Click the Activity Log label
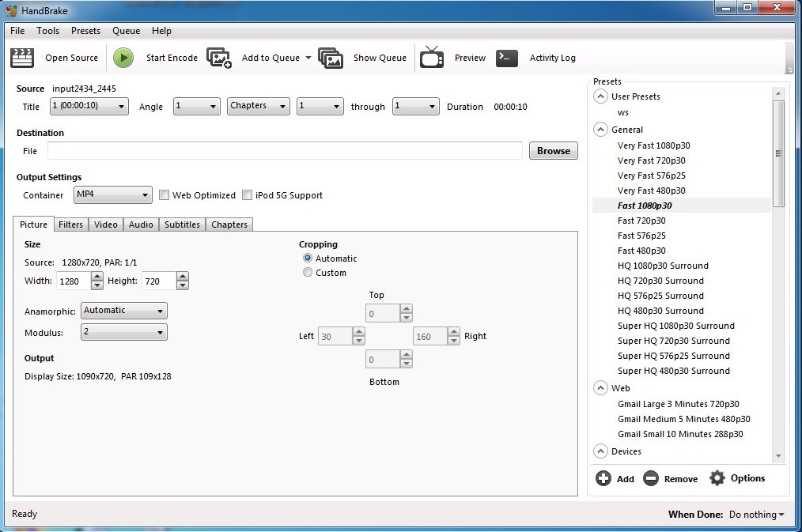The image size is (802, 532). [x=552, y=58]
